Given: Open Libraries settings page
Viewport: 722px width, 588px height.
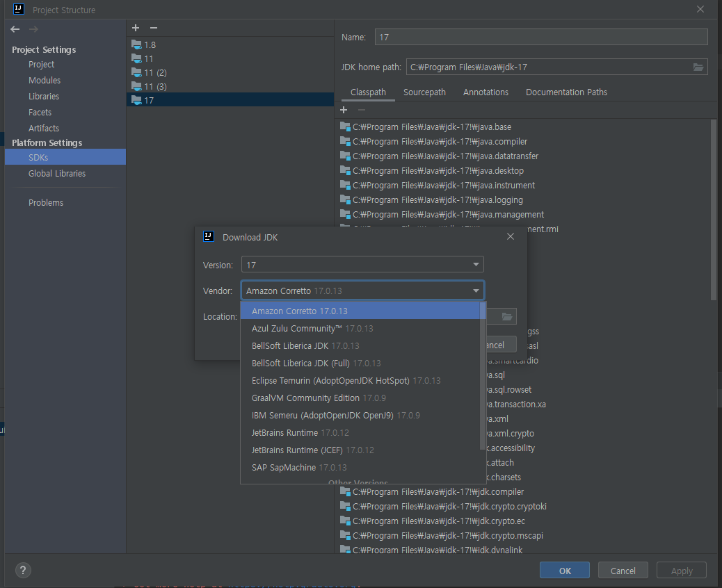Looking at the screenshot, I should [65, 96].
